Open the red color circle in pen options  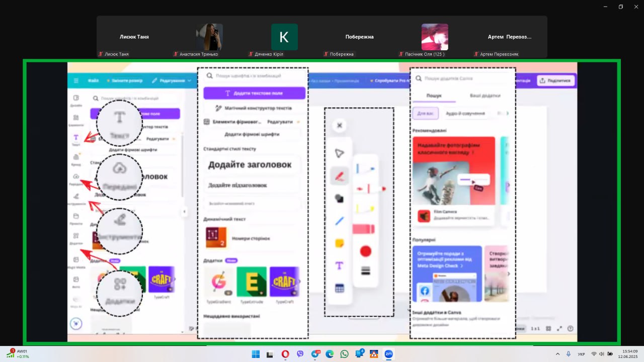366,251
